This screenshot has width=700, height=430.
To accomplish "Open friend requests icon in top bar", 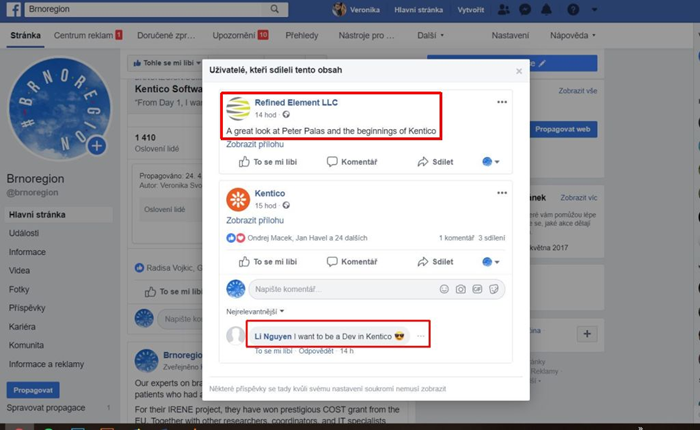I will [504, 9].
